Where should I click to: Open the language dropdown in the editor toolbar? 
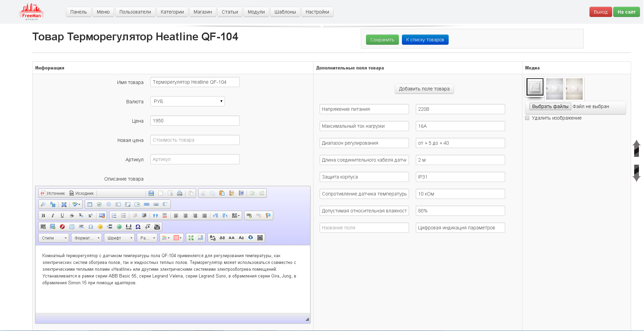236,215
